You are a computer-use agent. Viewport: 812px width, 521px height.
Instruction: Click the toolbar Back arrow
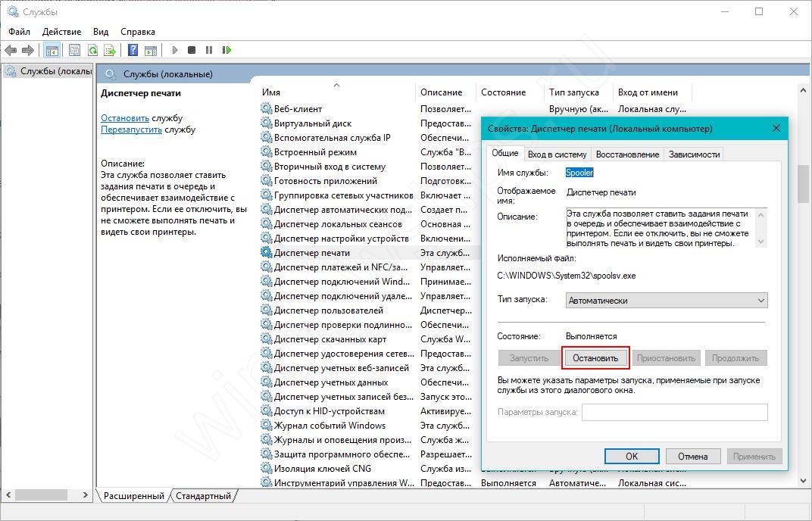pos(11,51)
